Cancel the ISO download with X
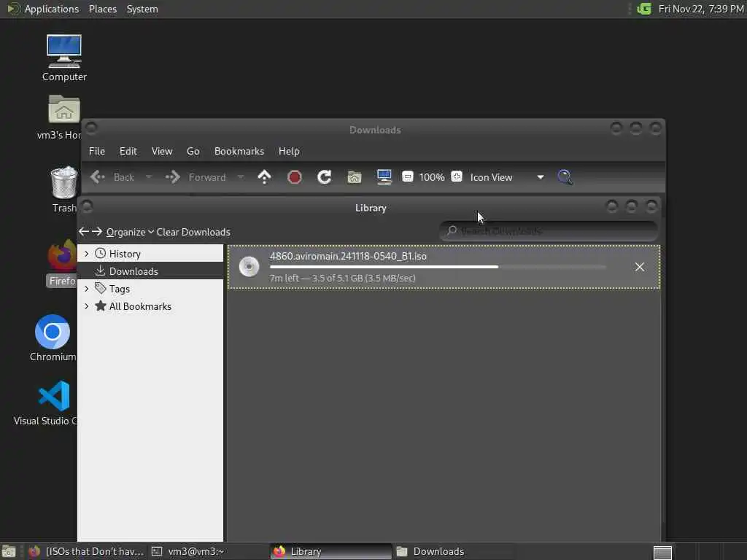 [640, 267]
